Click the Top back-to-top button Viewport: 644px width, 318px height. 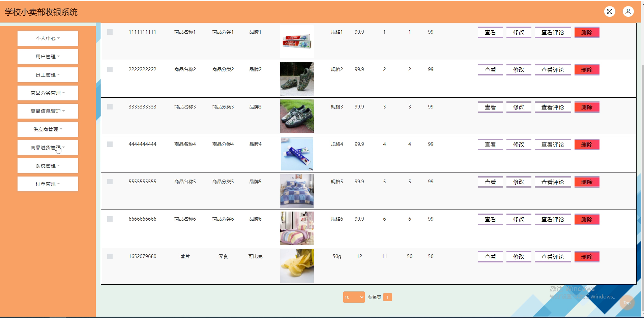pos(627,303)
